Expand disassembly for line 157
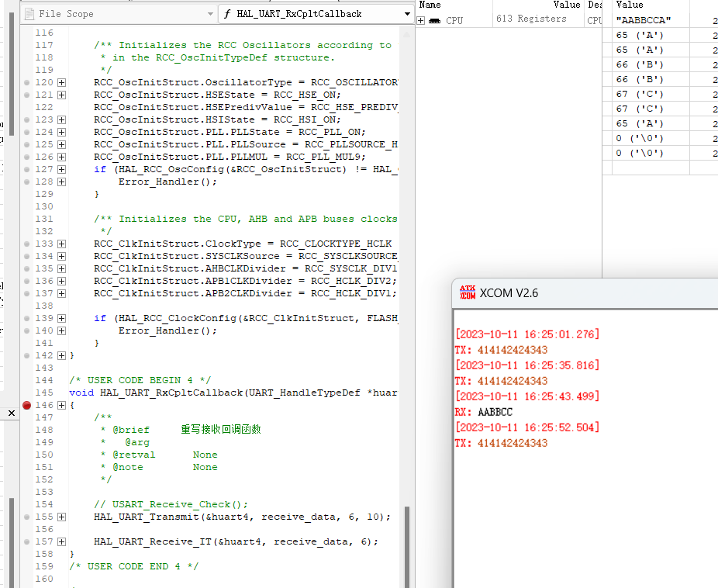 (x=61, y=541)
